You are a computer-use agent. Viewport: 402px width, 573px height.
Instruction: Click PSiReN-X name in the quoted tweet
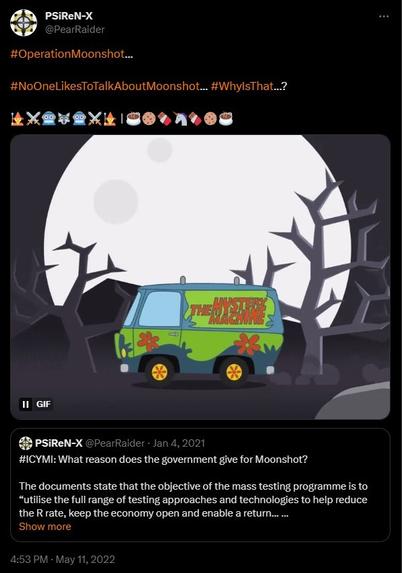click(59, 443)
